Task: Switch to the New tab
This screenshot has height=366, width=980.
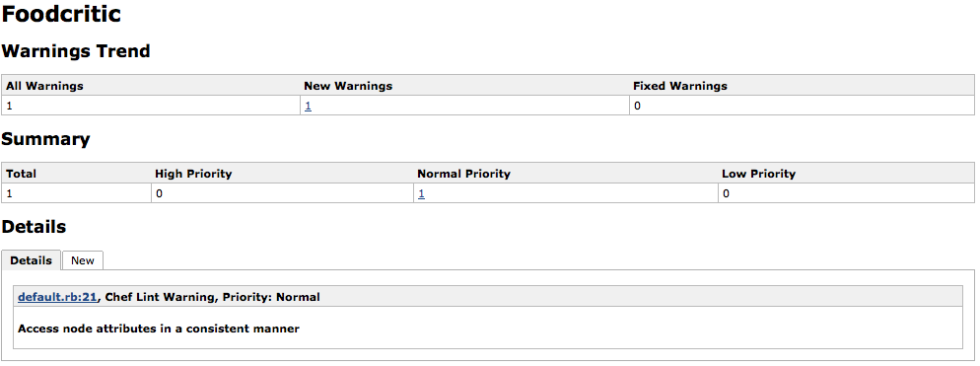Action: pos(83,260)
